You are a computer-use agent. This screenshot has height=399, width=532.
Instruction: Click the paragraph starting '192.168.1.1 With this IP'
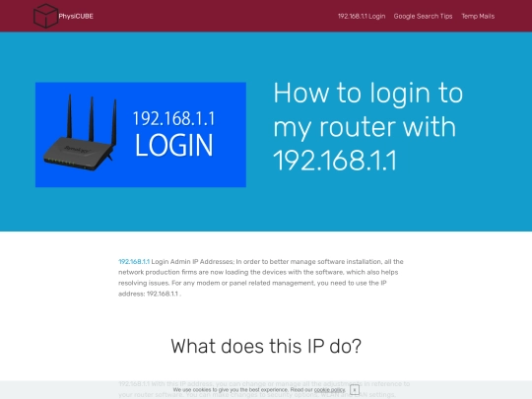pos(264,389)
